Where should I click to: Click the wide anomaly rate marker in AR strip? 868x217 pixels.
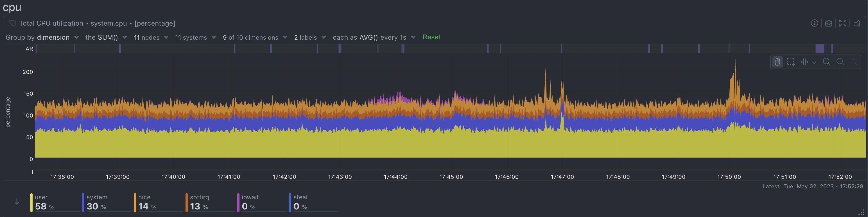pos(819,49)
